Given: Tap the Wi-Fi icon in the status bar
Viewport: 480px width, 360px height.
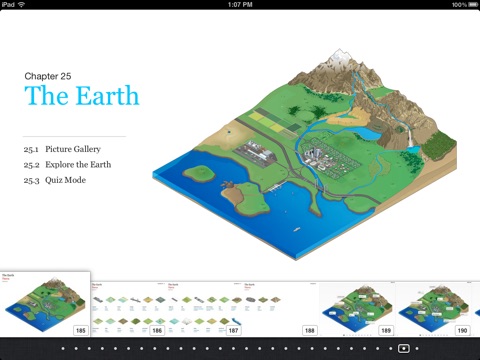Looking at the screenshot, I should (21, 4).
